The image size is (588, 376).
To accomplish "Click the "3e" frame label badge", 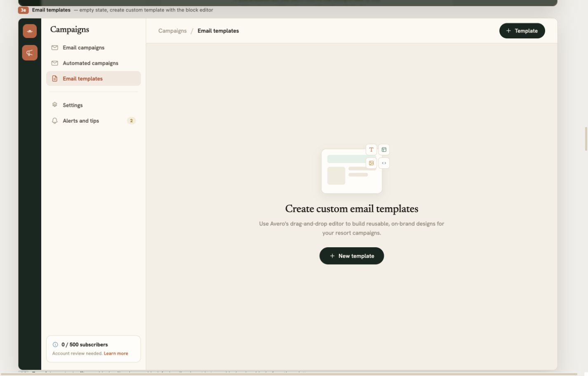I will 24,10.
